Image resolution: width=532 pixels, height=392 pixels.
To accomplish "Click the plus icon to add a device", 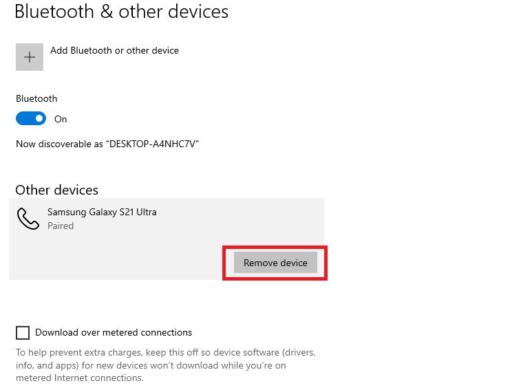I will (30, 57).
